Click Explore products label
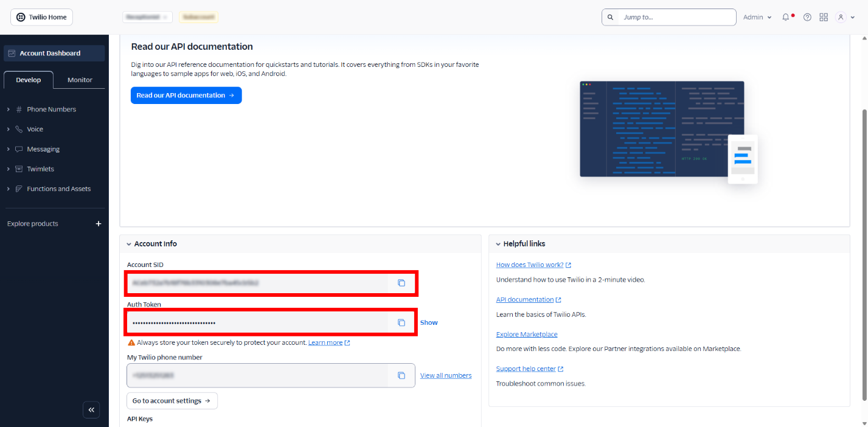The image size is (868, 427). pyautogui.click(x=33, y=224)
